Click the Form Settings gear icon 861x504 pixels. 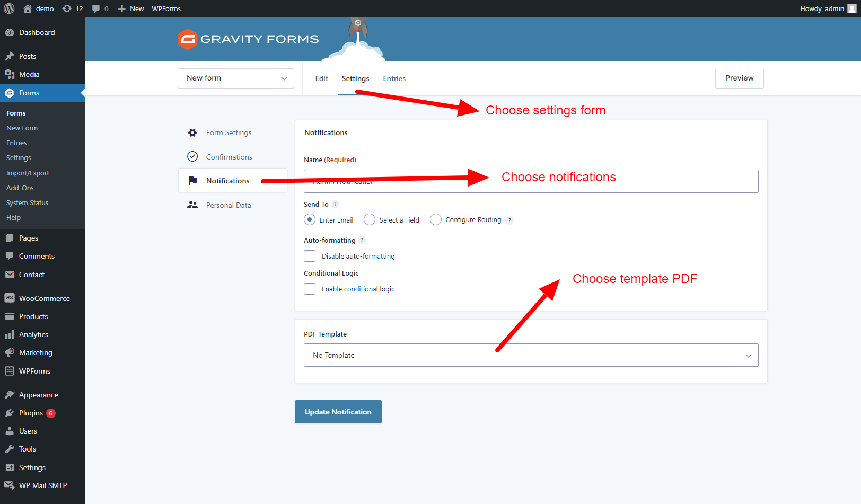click(x=192, y=132)
